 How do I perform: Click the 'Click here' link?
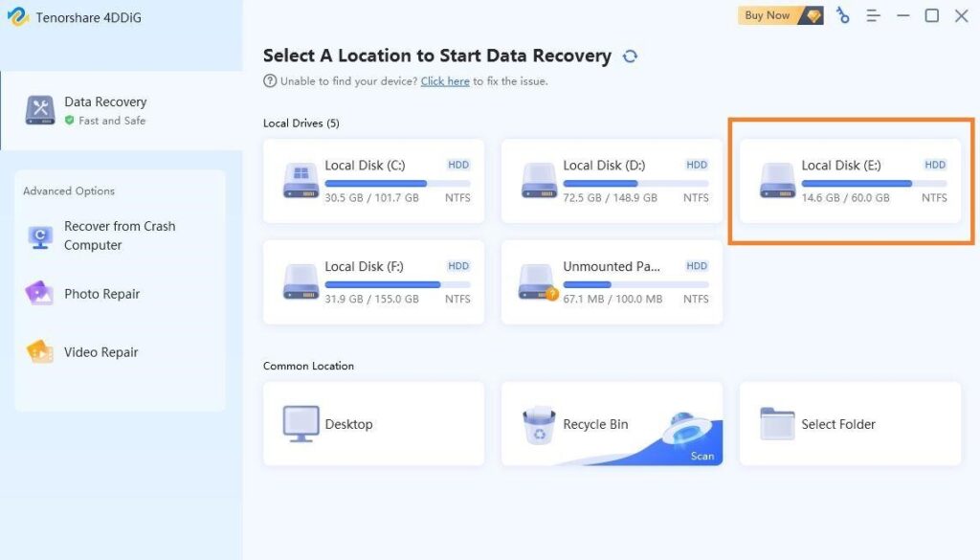point(445,82)
